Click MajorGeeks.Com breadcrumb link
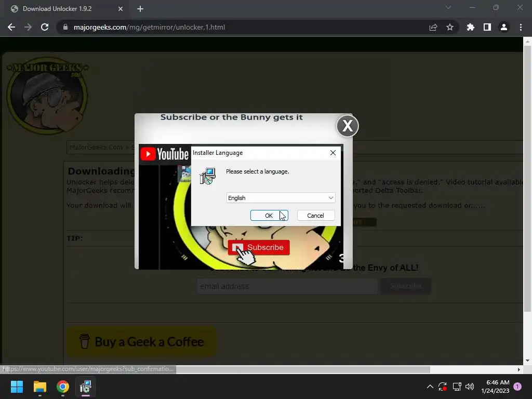 (x=96, y=147)
